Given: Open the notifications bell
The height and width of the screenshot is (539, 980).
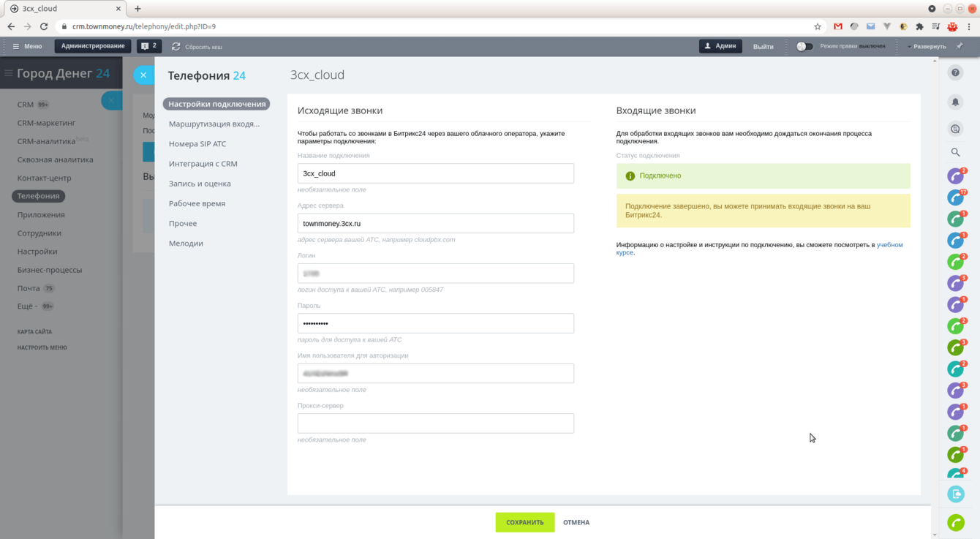Looking at the screenshot, I should (x=955, y=102).
